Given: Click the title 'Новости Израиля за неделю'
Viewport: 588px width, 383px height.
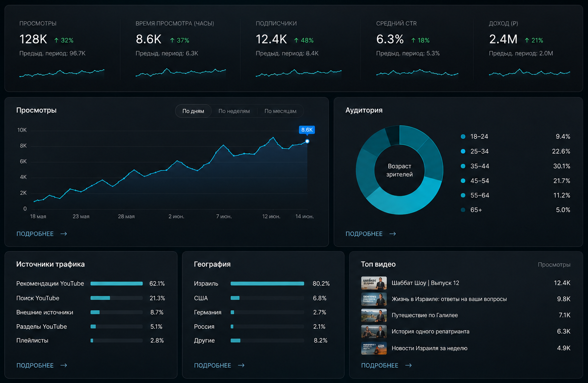Looking at the screenshot, I should point(430,348).
